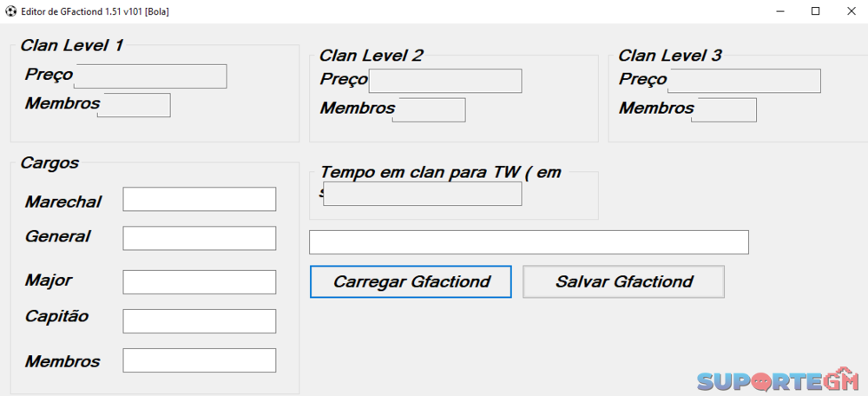868x396 pixels.
Task: Click the General input box
Action: pos(199,238)
